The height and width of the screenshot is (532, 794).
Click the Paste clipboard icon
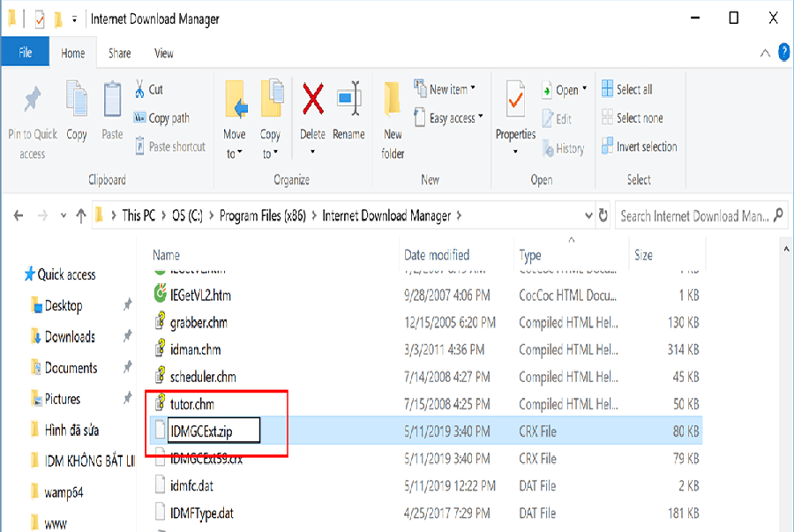[112, 98]
